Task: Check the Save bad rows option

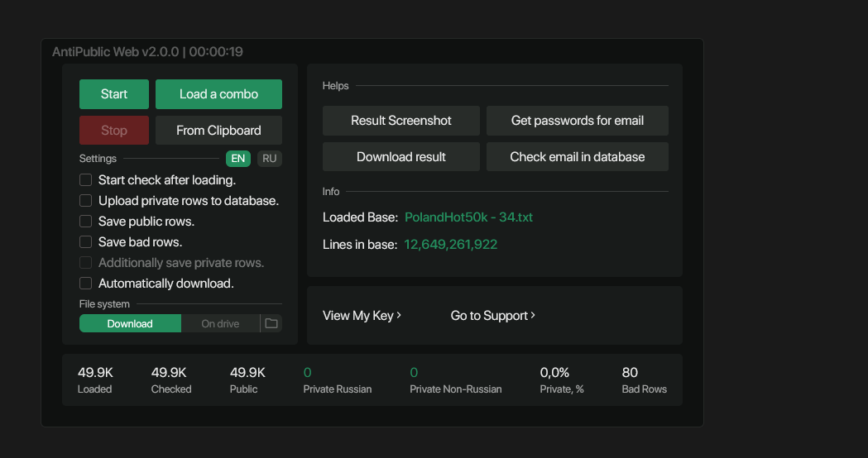Action: coord(85,241)
